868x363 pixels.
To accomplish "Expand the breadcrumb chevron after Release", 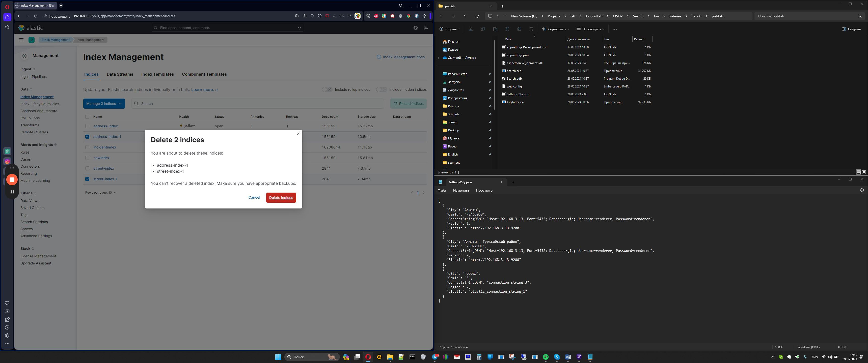I will click(686, 16).
